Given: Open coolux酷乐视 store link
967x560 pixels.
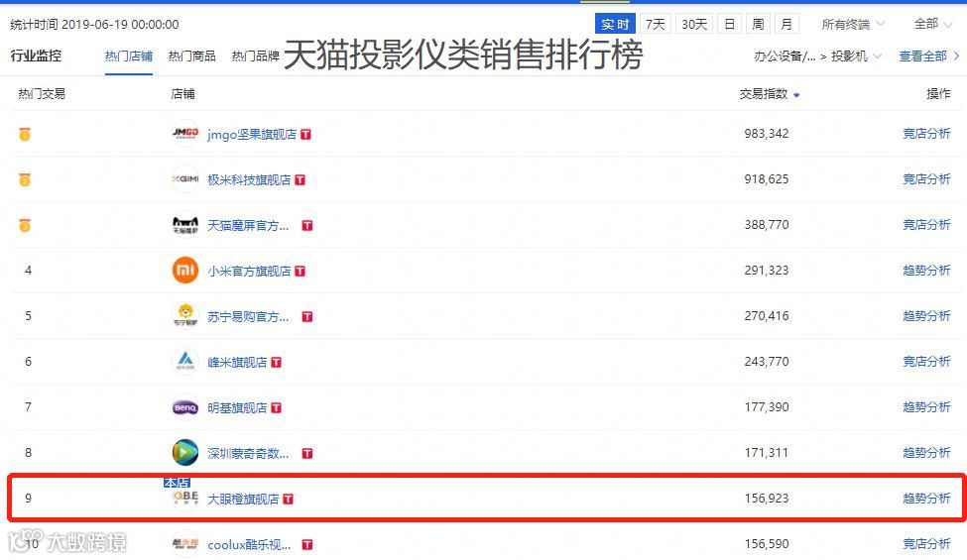Looking at the screenshot, I should (249, 544).
